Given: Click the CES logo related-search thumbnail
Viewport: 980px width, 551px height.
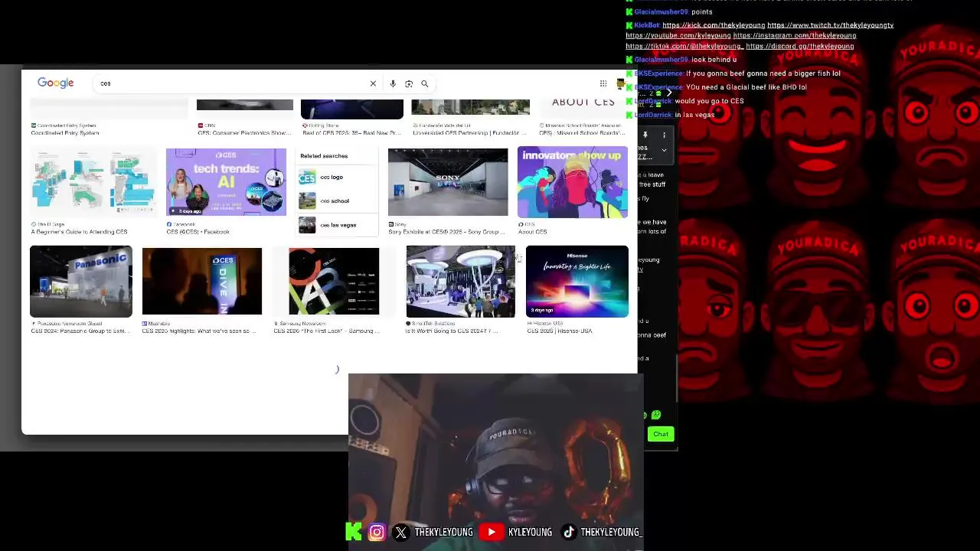Looking at the screenshot, I should coord(307,178).
